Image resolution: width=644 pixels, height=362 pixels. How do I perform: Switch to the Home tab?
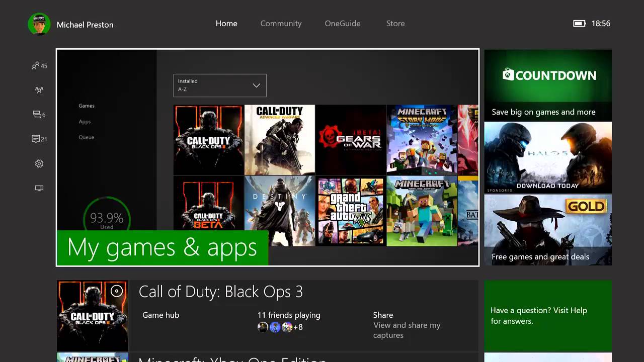coord(226,24)
